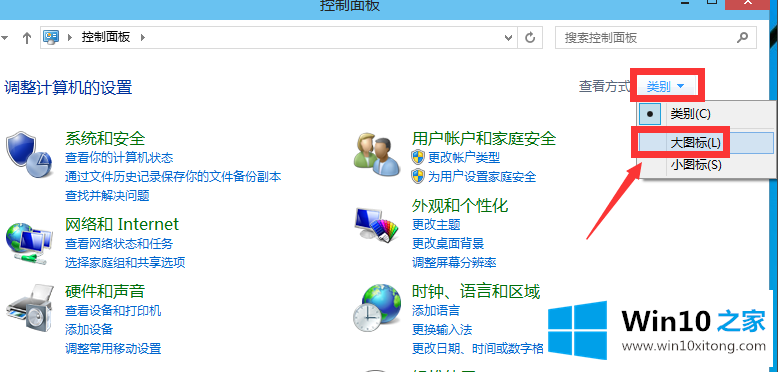Open 更改日期、时间或数字格式 link

[x=478, y=348]
